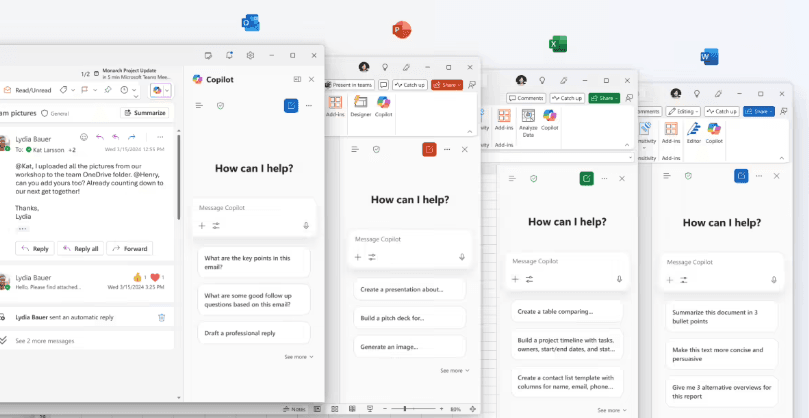This screenshot has width=809, height=418.
Task: Open tune settings icon in PowerPoint Copilot
Action: [x=372, y=257]
